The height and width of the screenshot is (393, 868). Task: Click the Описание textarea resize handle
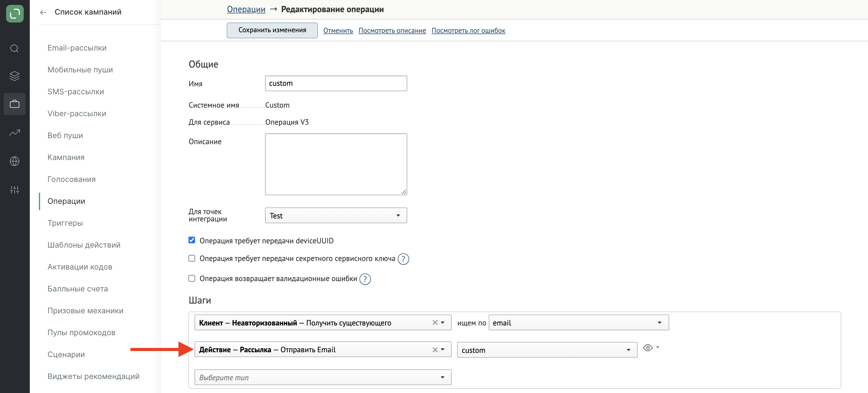pos(404,192)
